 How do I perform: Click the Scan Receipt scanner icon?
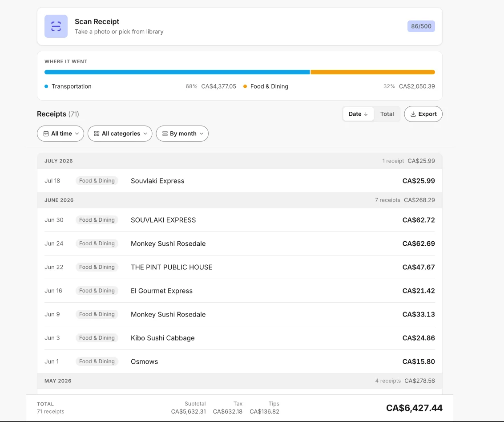click(x=56, y=26)
